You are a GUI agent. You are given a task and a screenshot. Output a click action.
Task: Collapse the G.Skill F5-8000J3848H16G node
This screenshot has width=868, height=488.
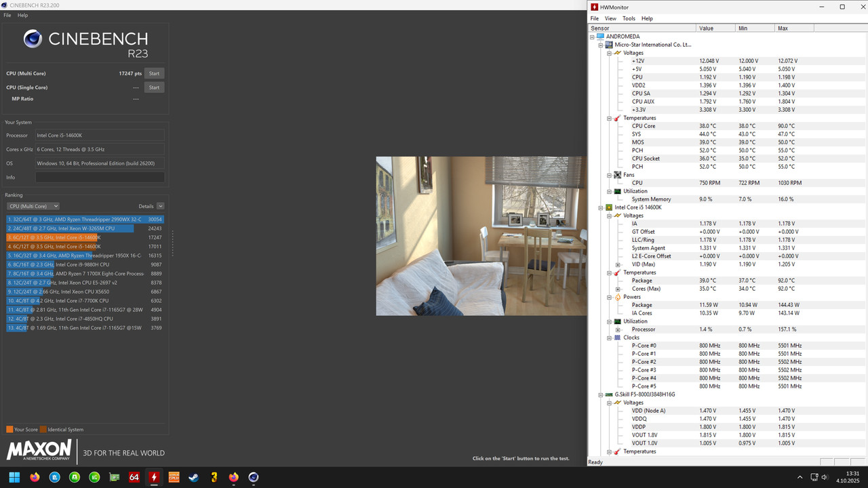(601, 394)
